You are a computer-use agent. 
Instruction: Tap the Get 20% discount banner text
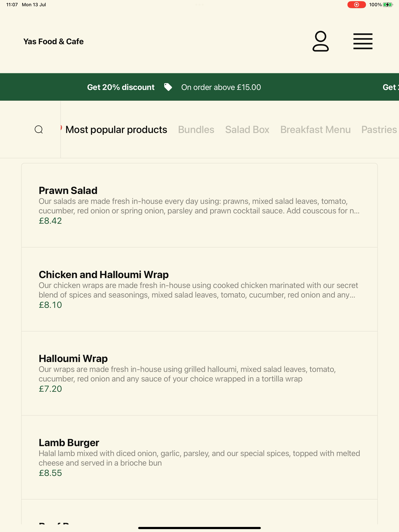coord(121,87)
